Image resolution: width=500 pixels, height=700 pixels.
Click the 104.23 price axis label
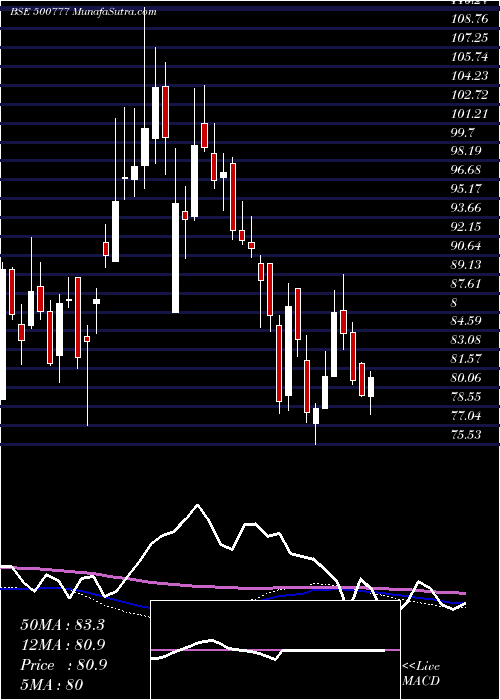(470, 76)
